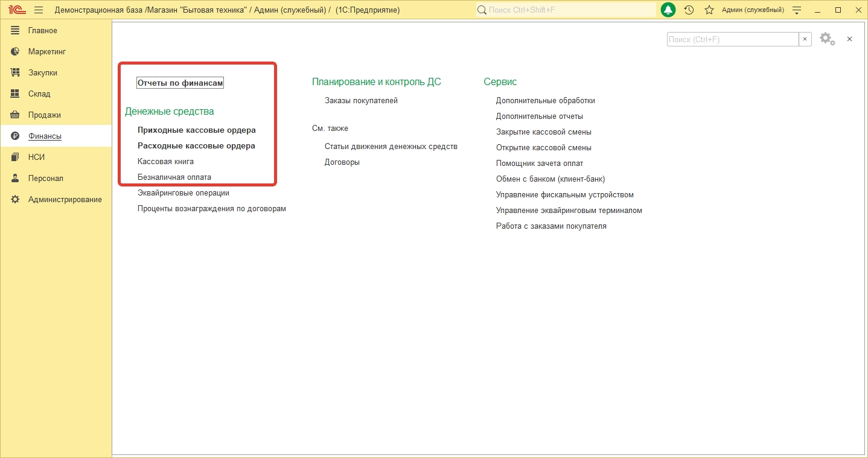The image size is (868, 458).
Task: Click the Денежные средства group heading
Action: coord(170,112)
